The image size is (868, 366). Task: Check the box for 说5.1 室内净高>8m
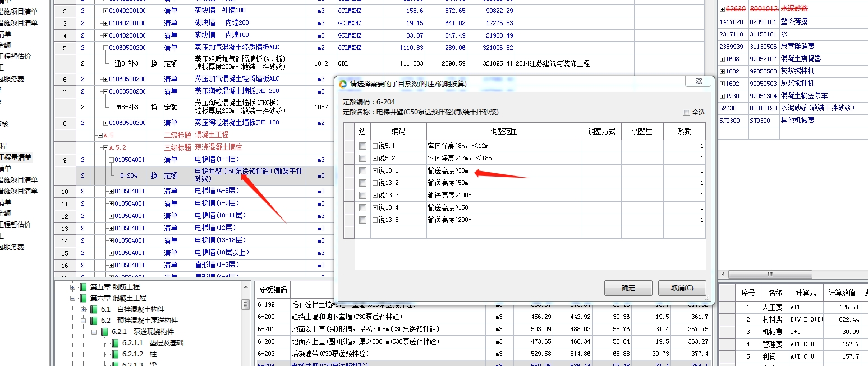[x=362, y=146]
